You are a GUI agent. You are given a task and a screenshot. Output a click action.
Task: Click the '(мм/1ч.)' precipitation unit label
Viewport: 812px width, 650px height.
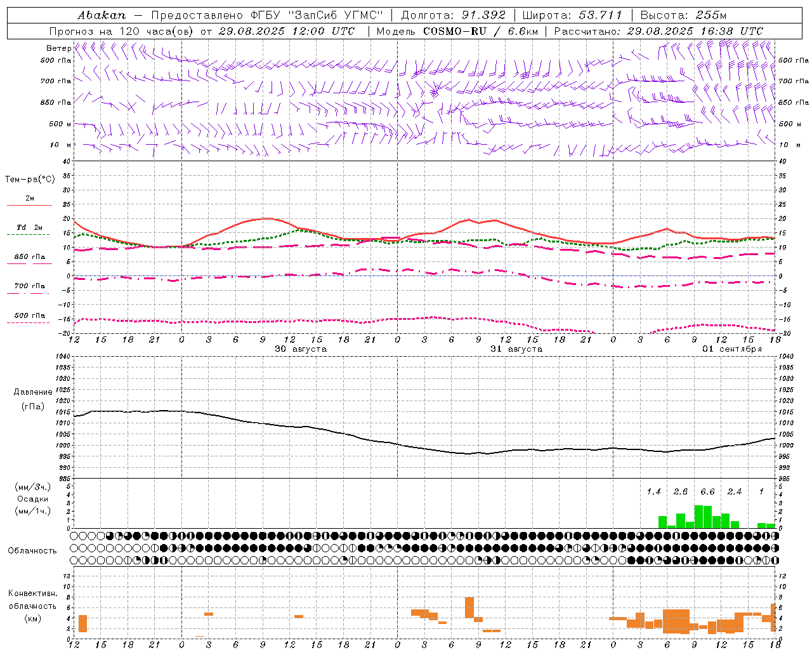click(33, 511)
